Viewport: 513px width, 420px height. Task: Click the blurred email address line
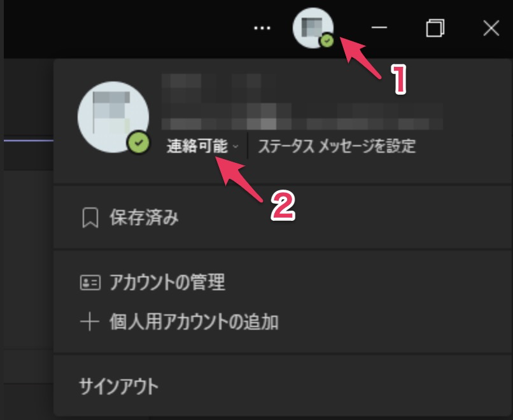pyautogui.click(x=302, y=117)
